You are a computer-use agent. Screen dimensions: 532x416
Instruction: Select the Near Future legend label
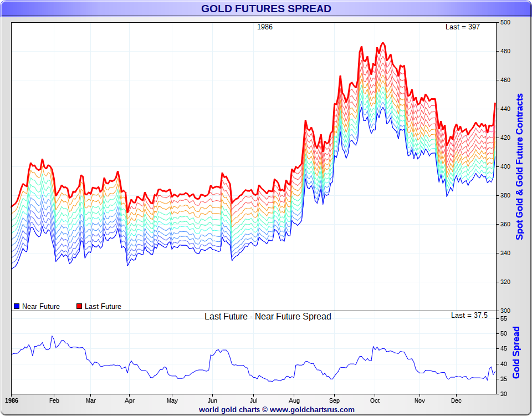point(41,306)
